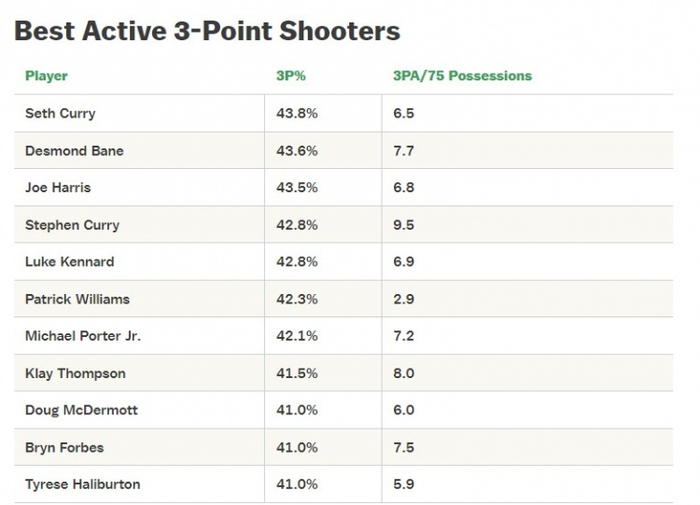Click Seth Curry's name

click(60, 114)
